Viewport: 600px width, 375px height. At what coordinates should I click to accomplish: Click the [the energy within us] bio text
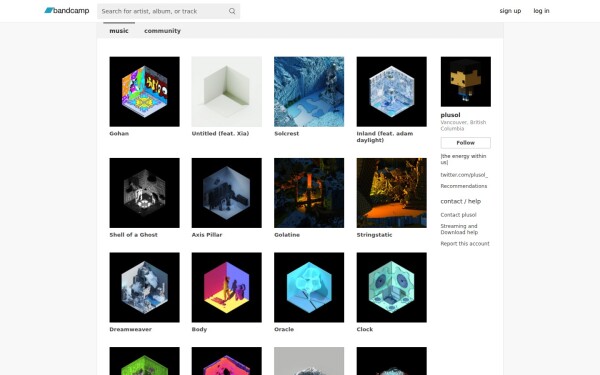pyautogui.click(x=463, y=159)
